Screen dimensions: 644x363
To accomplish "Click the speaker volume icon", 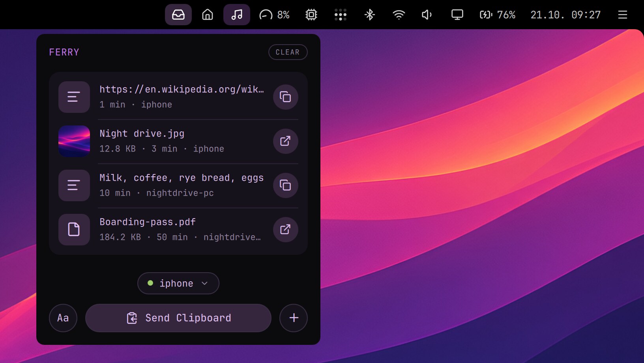I will tap(427, 15).
